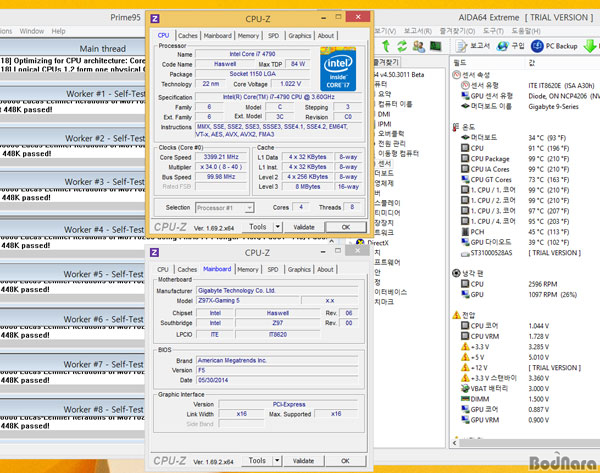
Task: Click Validate button in upper CPU-Z
Action: click(304, 227)
